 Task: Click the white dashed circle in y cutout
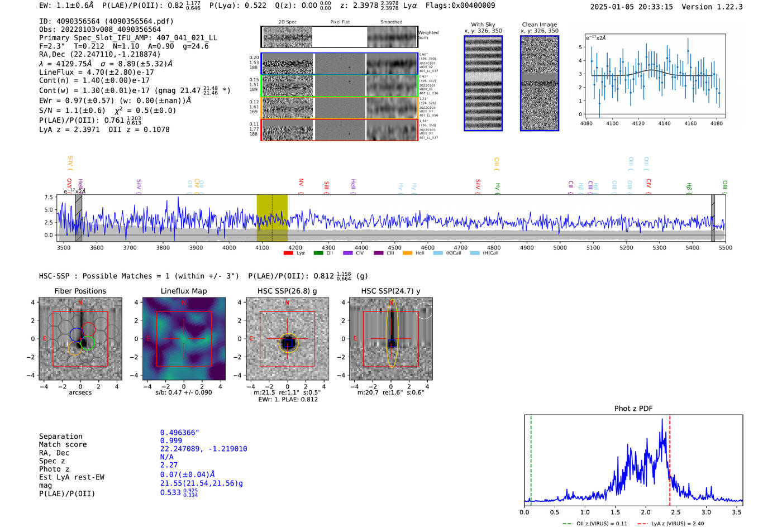click(x=425, y=310)
